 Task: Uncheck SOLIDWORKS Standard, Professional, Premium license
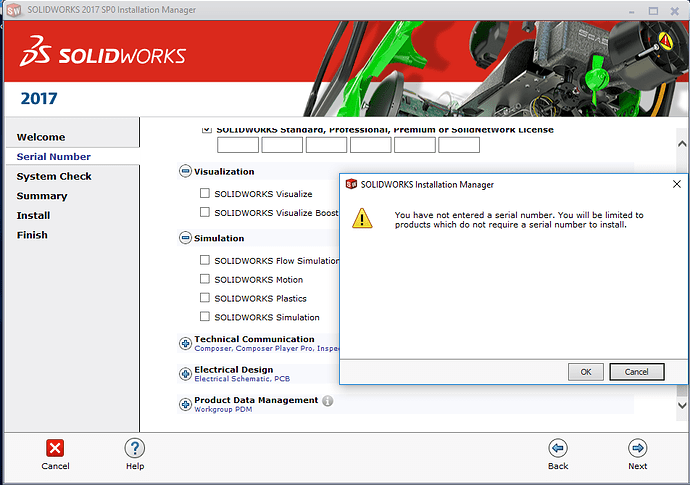point(206,129)
